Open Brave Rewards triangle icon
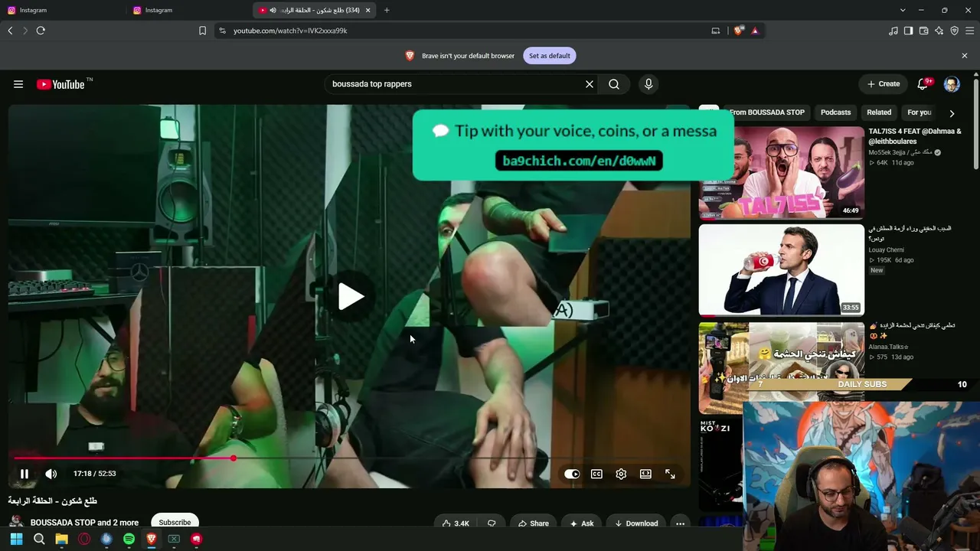980x551 pixels. click(755, 31)
